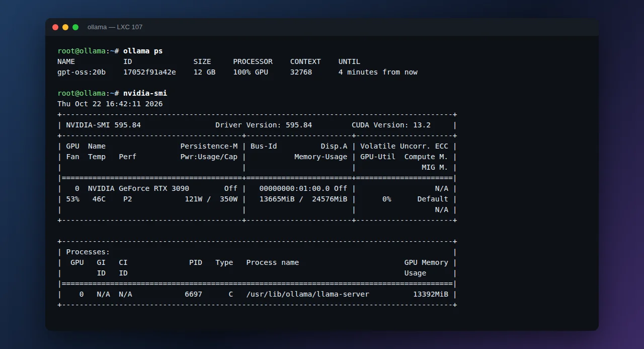Click the 'Type' column header

224,262
